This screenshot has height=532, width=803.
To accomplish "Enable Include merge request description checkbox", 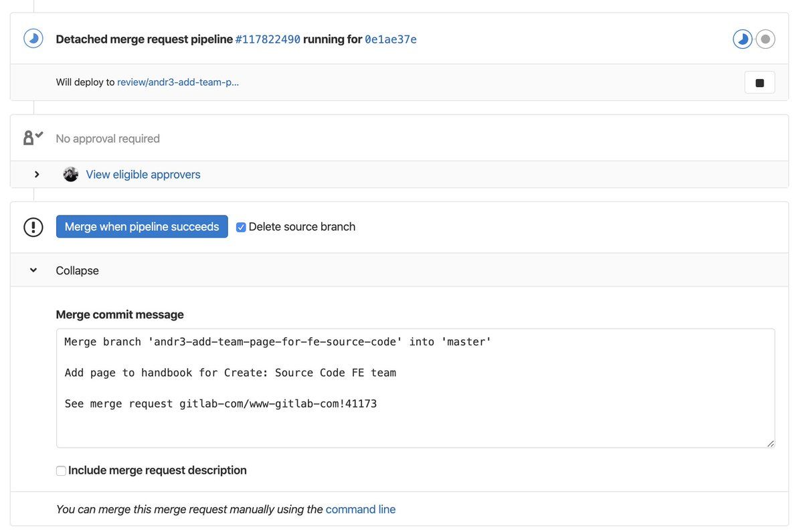I will [x=61, y=471].
